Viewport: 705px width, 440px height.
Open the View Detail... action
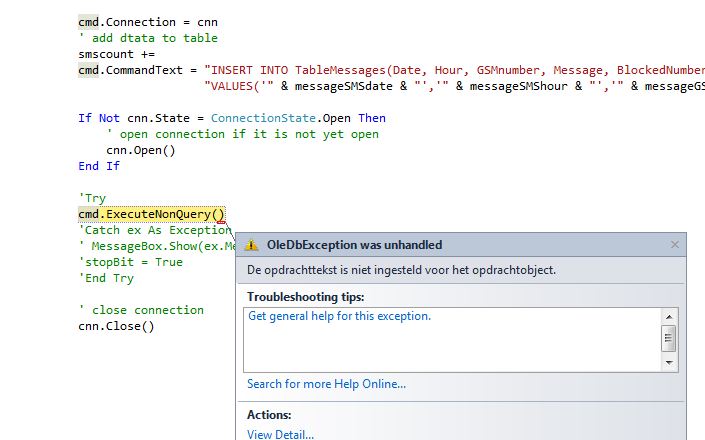click(280, 434)
